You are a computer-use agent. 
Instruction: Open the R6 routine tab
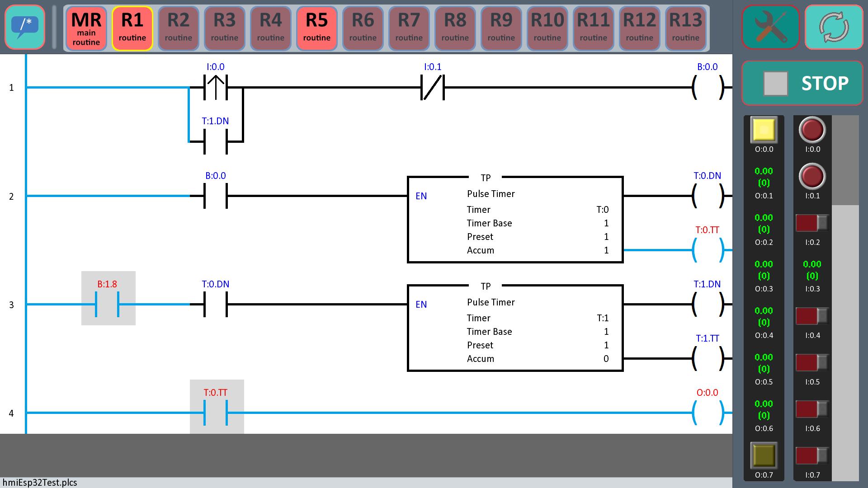[363, 28]
